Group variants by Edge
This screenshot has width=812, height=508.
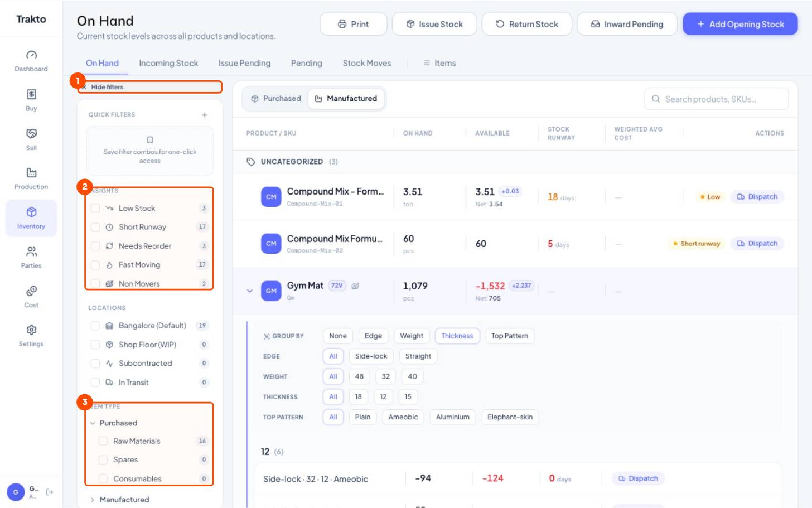coord(373,336)
